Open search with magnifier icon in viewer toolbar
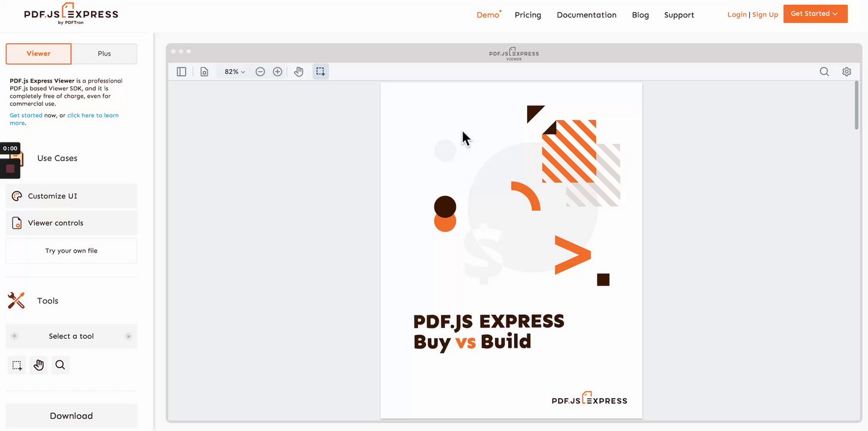Viewport: 868px width, 431px height. tap(824, 72)
